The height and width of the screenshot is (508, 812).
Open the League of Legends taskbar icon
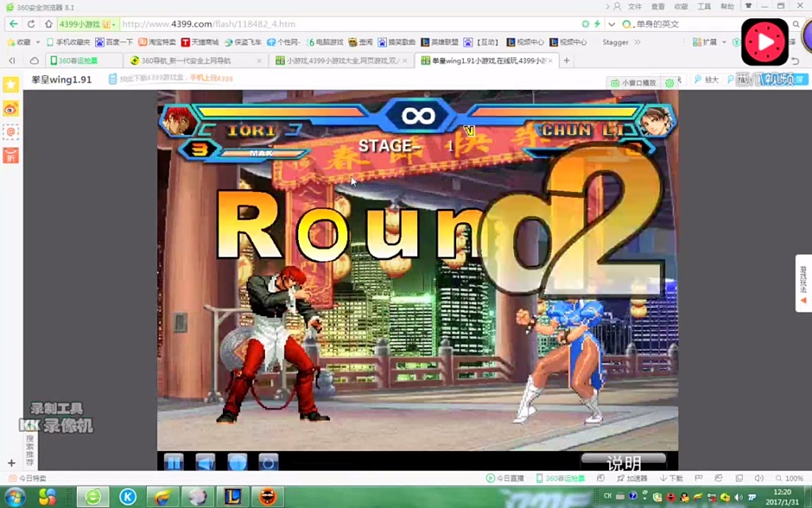click(232, 497)
